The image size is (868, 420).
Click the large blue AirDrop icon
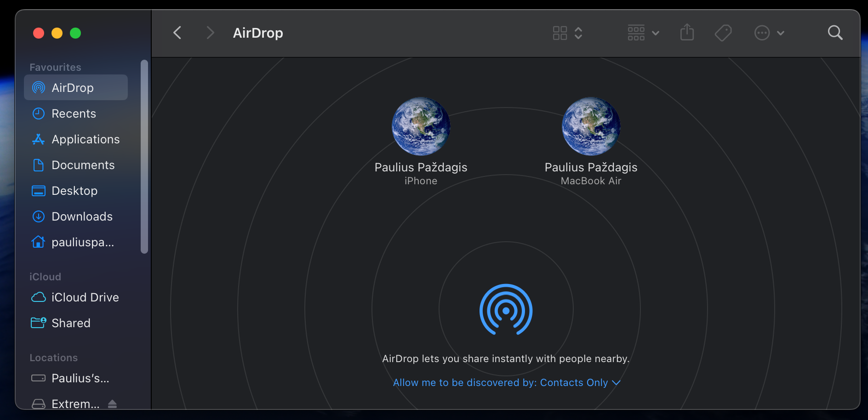tap(506, 310)
